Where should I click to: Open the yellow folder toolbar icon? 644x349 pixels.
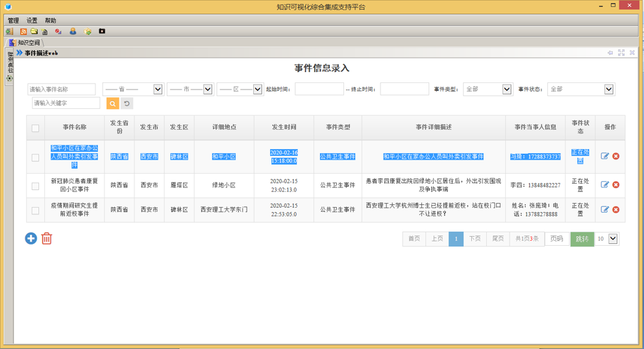tap(34, 31)
